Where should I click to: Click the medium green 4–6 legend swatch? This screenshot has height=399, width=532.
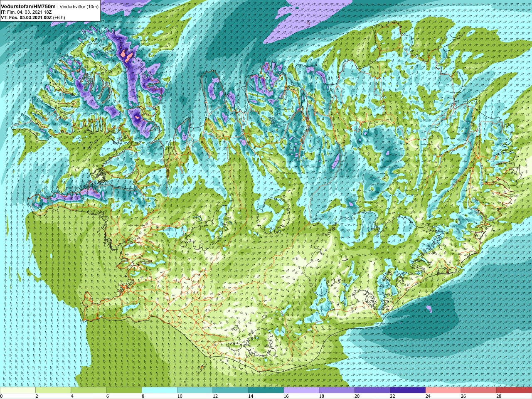coord(89,390)
